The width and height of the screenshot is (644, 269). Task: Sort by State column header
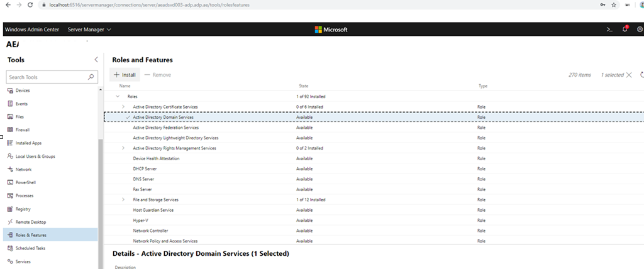[304, 86]
